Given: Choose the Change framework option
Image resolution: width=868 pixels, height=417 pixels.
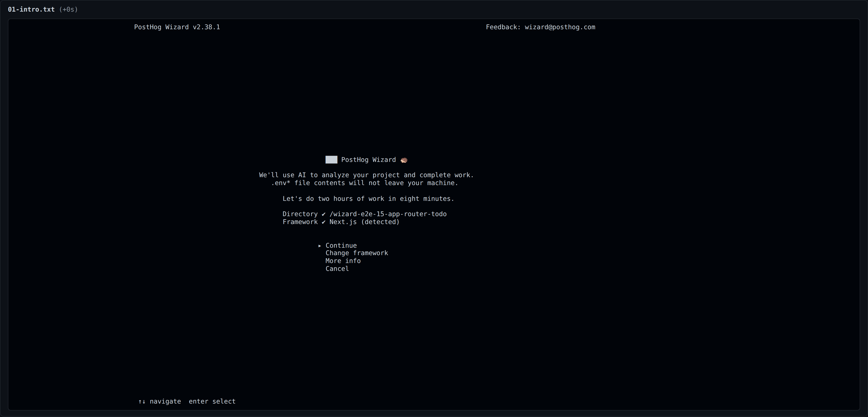Looking at the screenshot, I should click(357, 253).
